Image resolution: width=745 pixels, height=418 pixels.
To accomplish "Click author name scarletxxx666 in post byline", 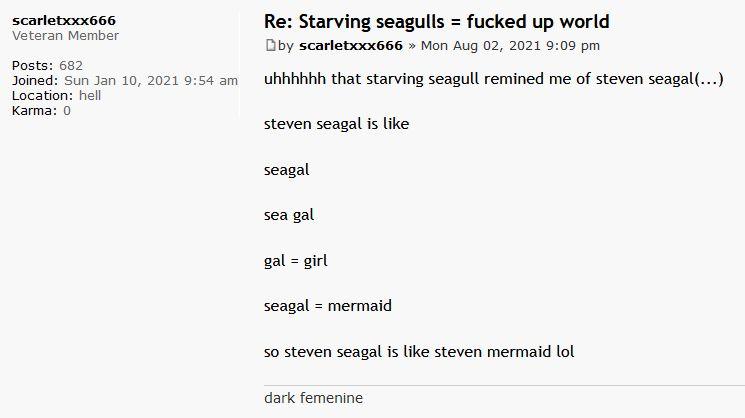I will click(351, 46).
